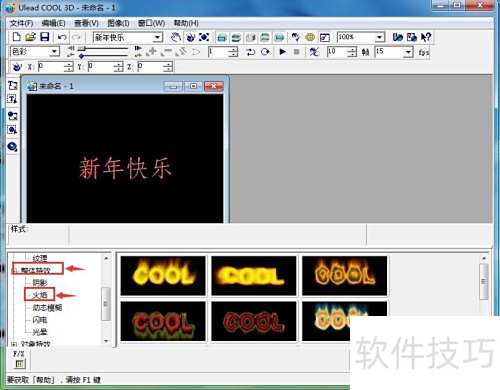Open a file with the folder icon

pos(30,37)
